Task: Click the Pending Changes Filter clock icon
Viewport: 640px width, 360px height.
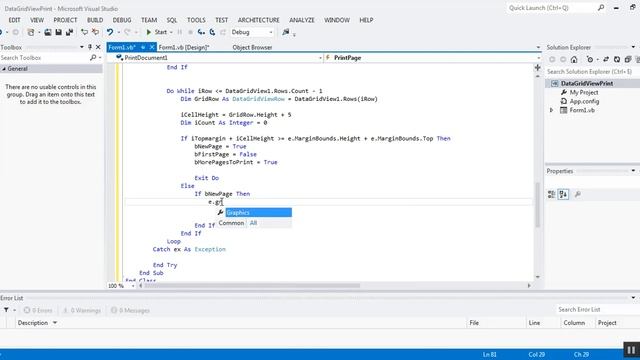Action: point(590,60)
